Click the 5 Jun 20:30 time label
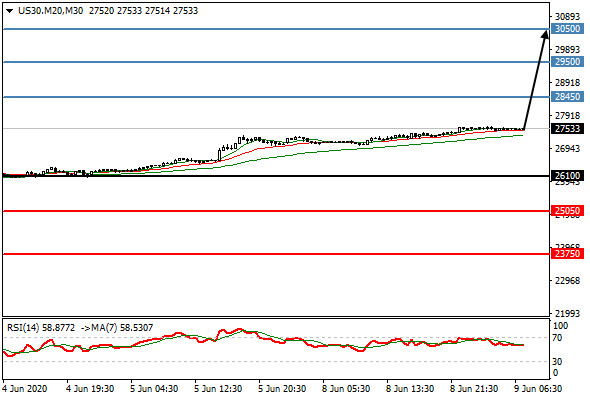The width and height of the screenshot is (590, 400). point(282,389)
